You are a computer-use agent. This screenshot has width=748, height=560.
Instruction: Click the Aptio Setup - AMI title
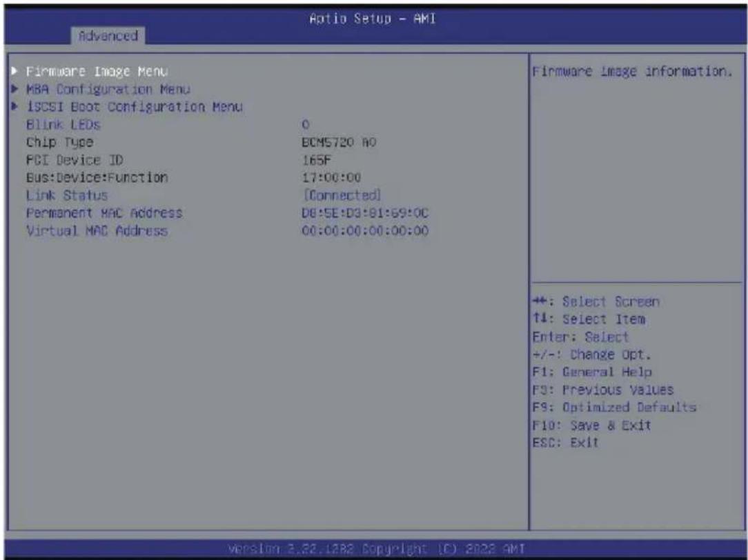(373, 19)
